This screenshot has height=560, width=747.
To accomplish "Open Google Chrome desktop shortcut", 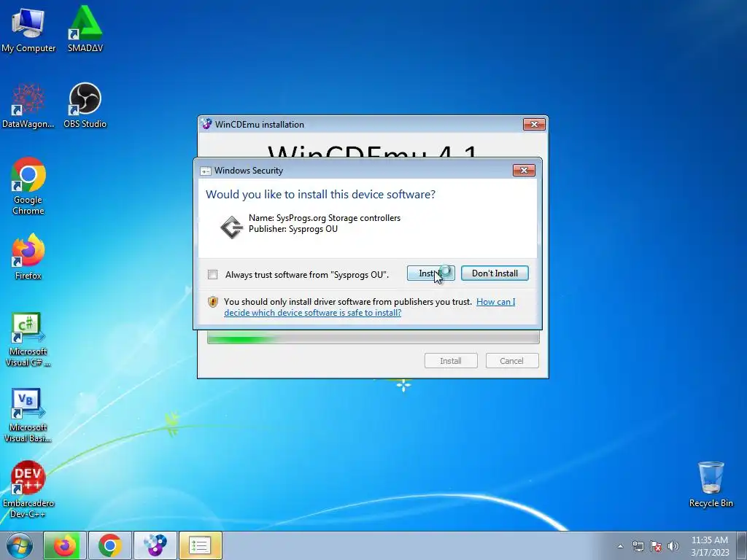I will (x=28, y=186).
